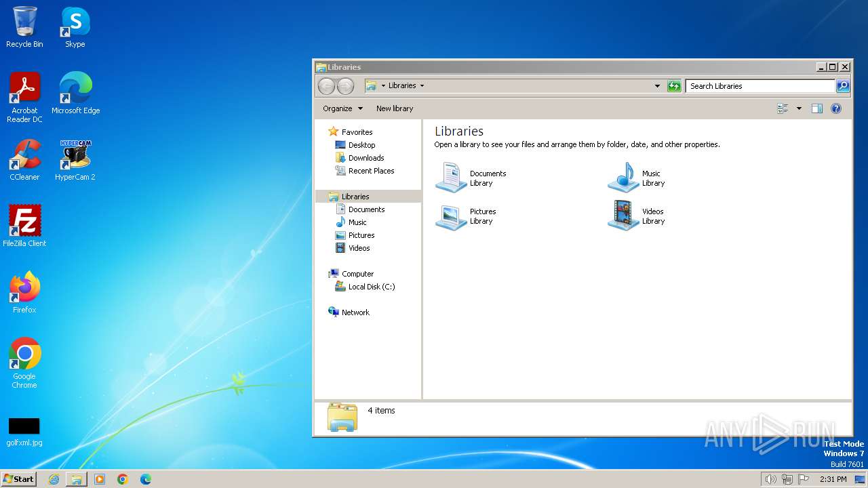Open the Recycle Bin desktop icon
Screen dimensions: 868x488
24,27
